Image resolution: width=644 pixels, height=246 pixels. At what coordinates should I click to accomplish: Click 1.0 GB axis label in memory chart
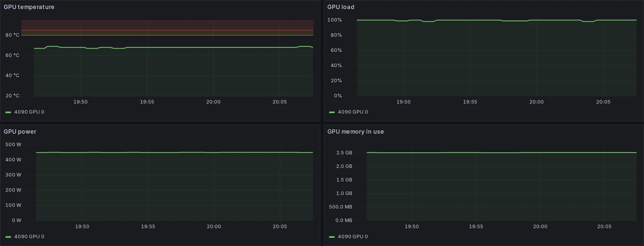point(344,193)
